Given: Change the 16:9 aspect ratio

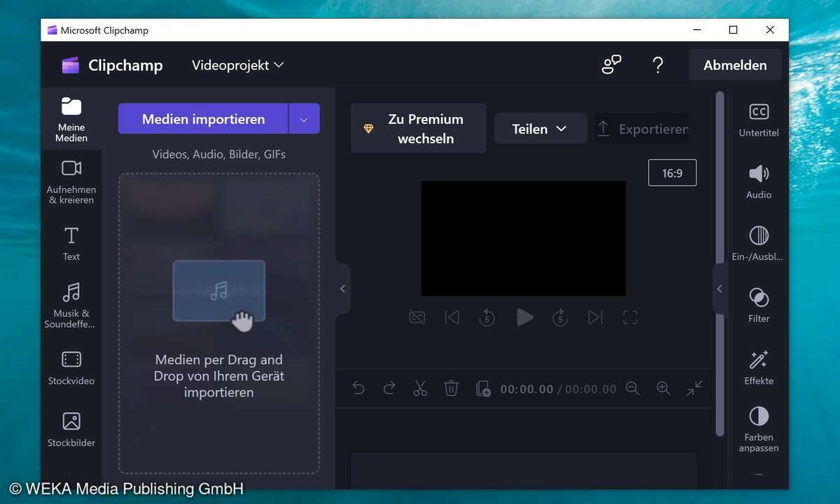Looking at the screenshot, I should 672,173.
